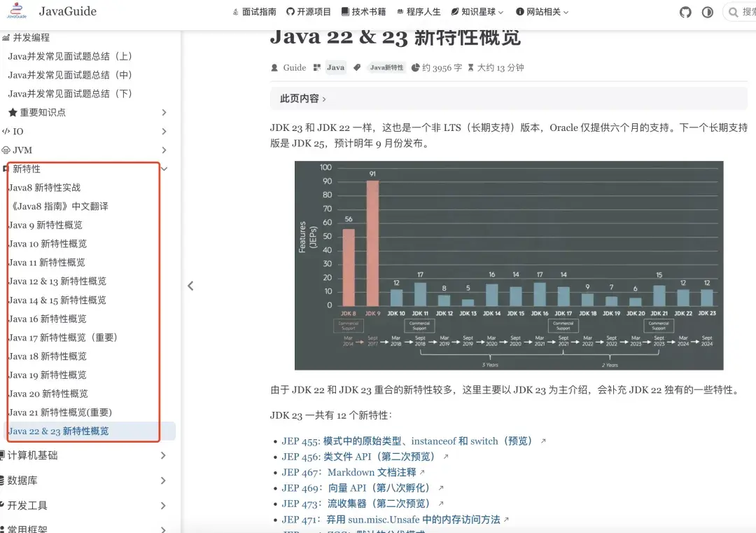756x533 pixels.
Task: Select 开源项目 in the navigation bar
Action: click(x=313, y=12)
